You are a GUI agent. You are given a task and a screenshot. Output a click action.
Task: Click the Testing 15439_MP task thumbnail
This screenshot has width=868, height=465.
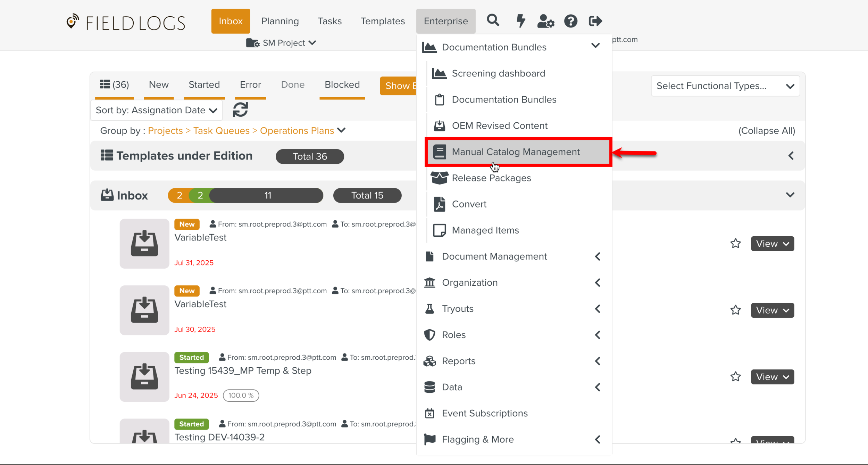(144, 377)
